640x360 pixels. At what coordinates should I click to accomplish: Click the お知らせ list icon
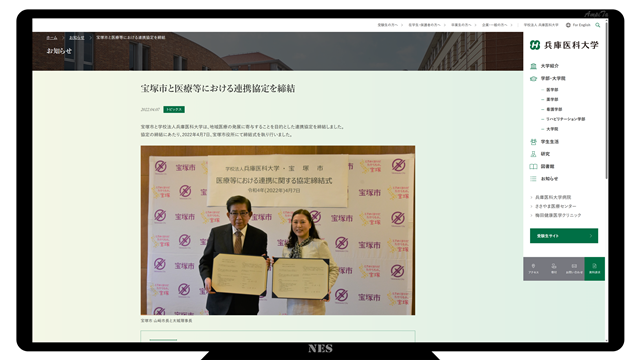tap(533, 178)
